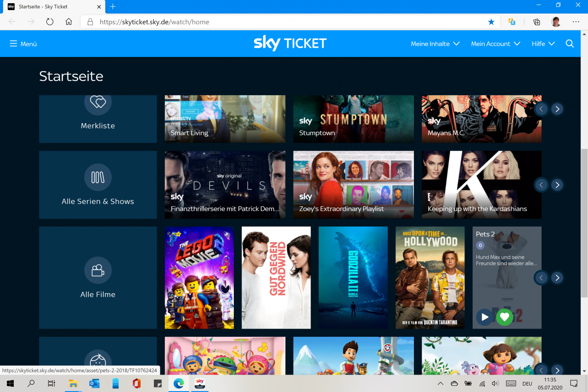Expand Mein Account dropdown

click(496, 44)
